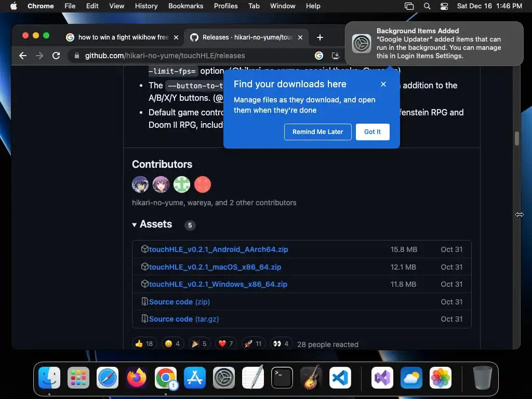
Task: Launch Safari from the Dock
Action: click(x=108, y=378)
